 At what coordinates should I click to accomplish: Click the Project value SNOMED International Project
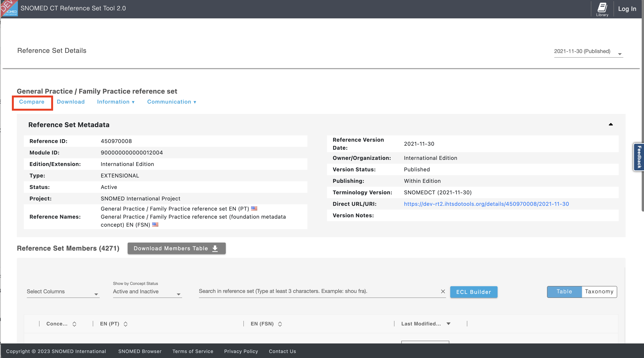(x=140, y=199)
